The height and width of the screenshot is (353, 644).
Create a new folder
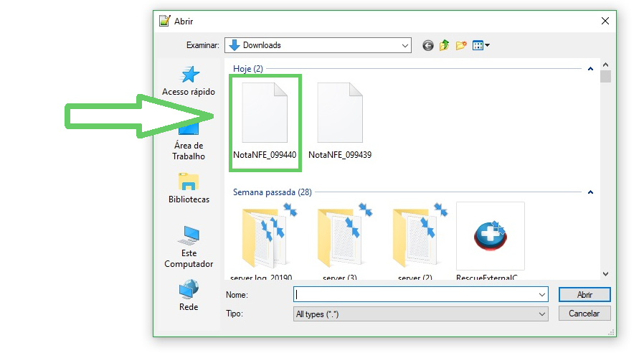[x=461, y=45]
